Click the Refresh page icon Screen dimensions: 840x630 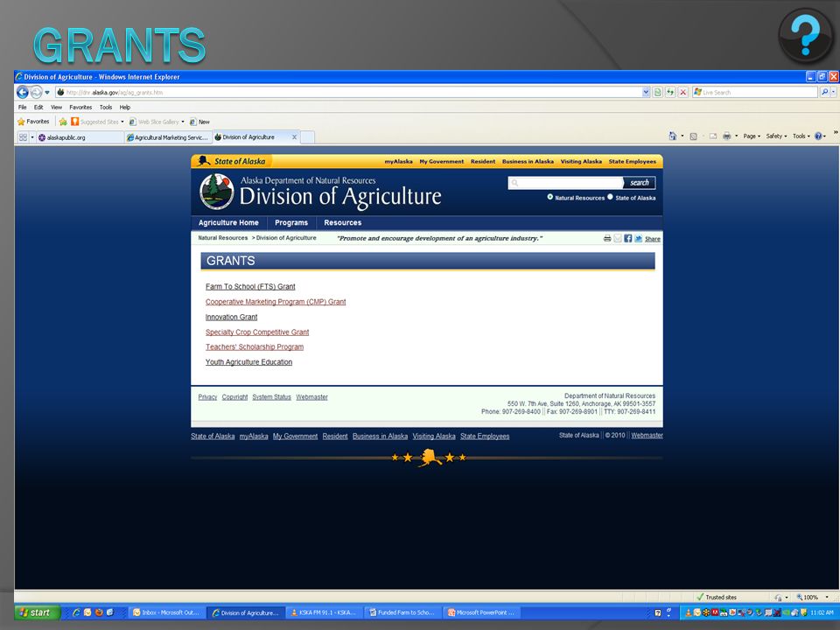tap(670, 92)
